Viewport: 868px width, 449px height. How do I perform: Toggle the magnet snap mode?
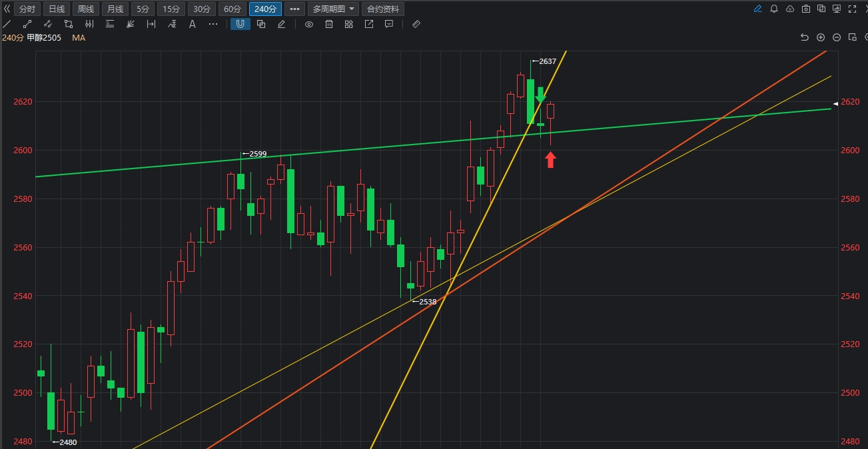[x=240, y=24]
